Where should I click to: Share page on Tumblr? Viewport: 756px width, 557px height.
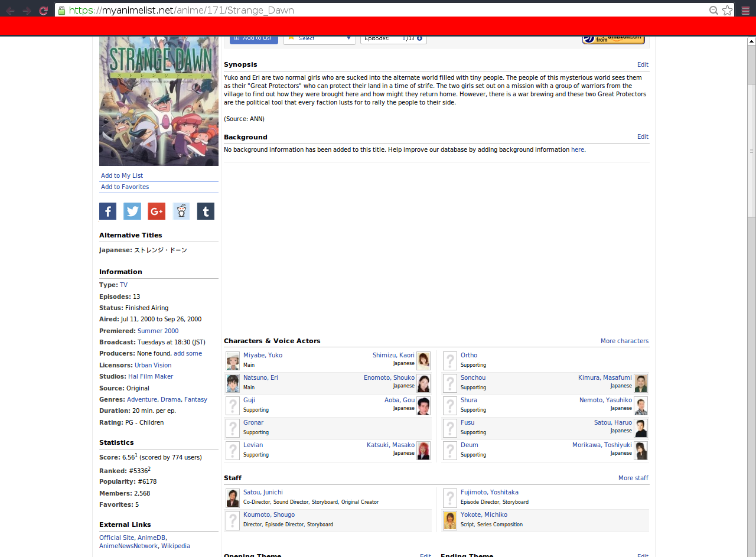[206, 211]
